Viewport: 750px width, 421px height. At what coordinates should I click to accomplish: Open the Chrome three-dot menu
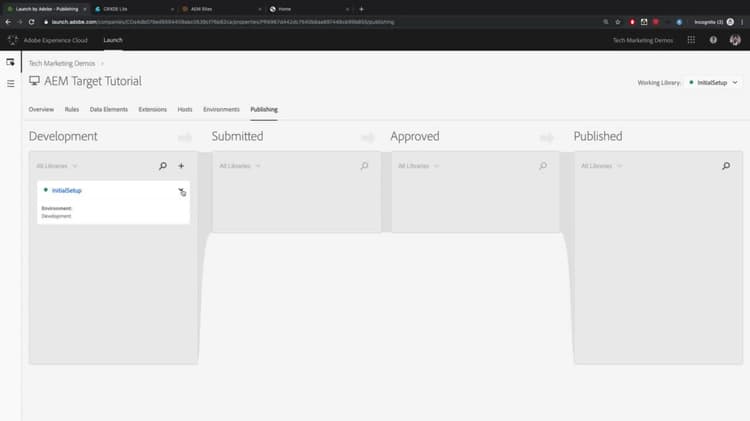pyautogui.click(x=742, y=22)
